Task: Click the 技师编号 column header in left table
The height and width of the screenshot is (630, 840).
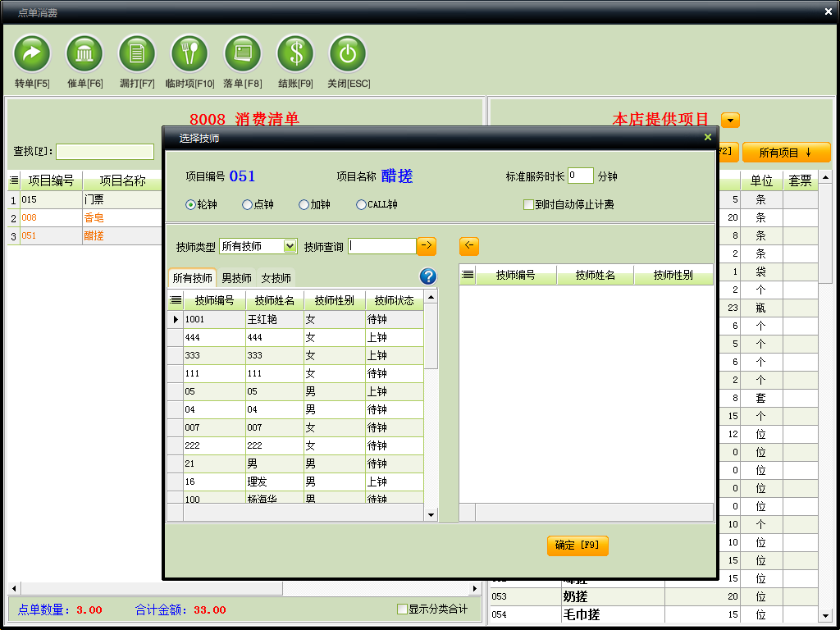Action: point(214,300)
